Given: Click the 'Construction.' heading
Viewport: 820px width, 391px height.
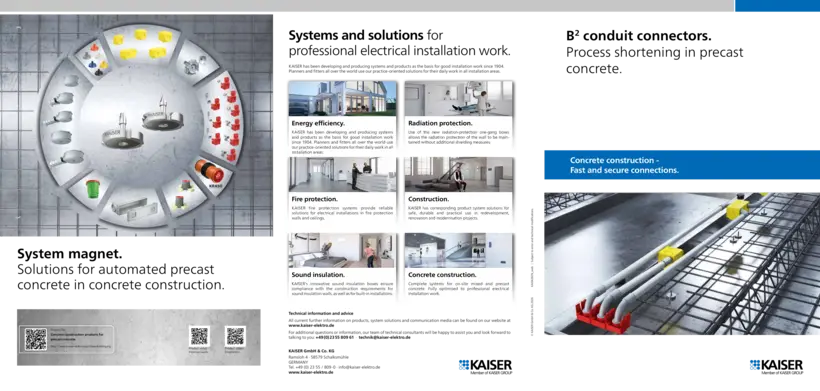Looking at the screenshot, I should coord(428,199).
